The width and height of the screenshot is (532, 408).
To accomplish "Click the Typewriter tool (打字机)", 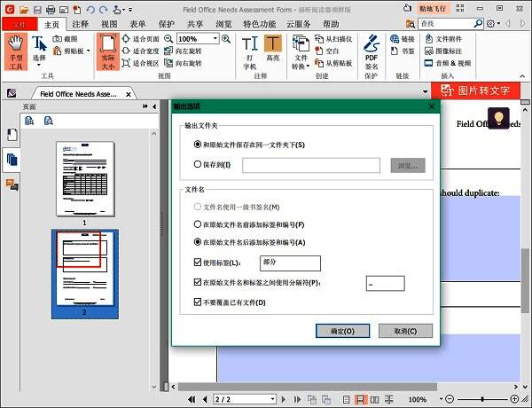I will (x=250, y=53).
